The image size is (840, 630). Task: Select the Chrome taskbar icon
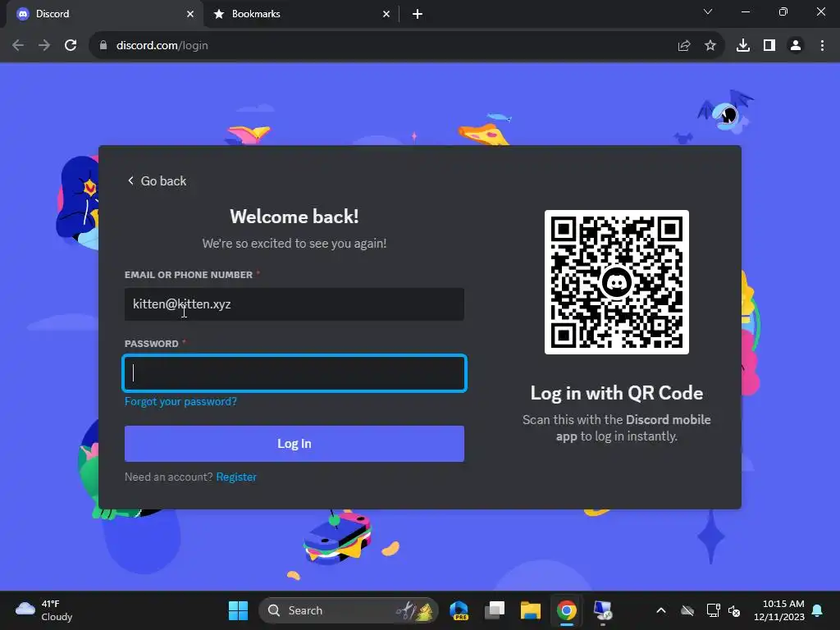click(566, 610)
